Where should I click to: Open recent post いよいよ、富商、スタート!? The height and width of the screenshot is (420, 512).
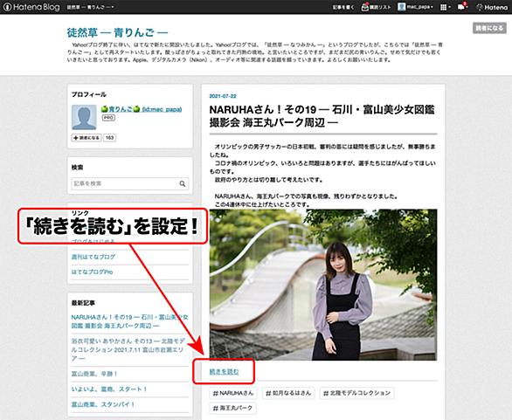pyautogui.click(x=109, y=389)
